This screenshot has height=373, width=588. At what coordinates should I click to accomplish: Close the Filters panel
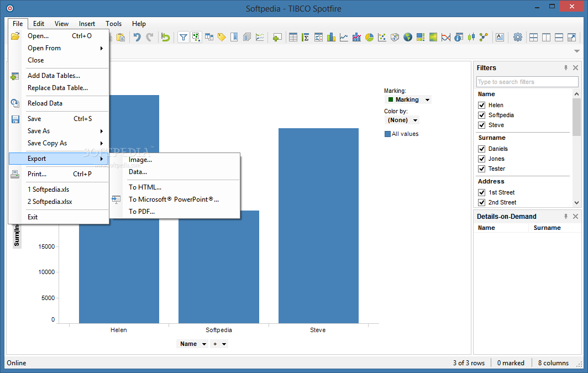pyautogui.click(x=576, y=68)
